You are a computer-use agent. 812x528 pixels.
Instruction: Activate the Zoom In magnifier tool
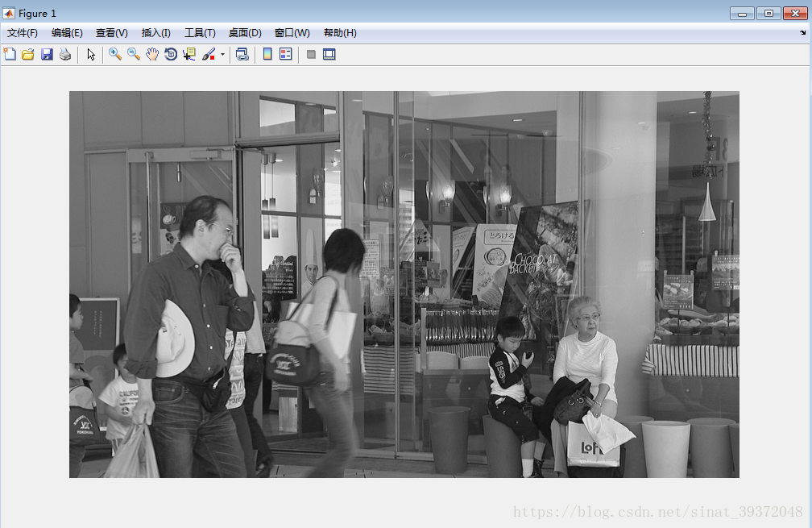tap(115, 54)
